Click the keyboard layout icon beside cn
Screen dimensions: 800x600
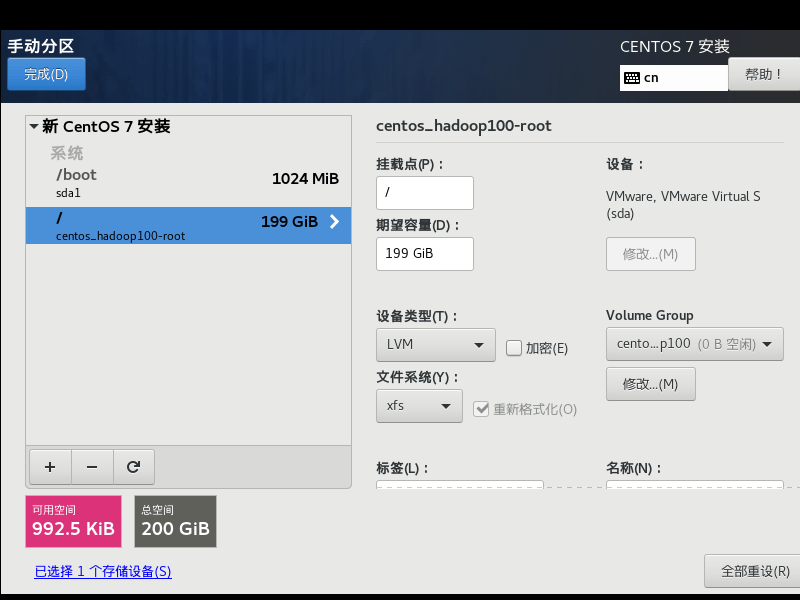click(x=635, y=77)
